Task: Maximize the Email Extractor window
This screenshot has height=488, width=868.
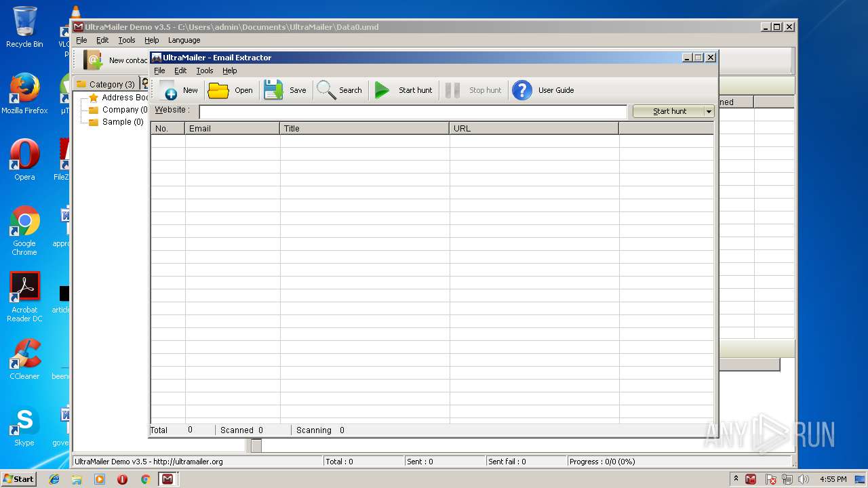Action: pyautogui.click(x=698, y=58)
